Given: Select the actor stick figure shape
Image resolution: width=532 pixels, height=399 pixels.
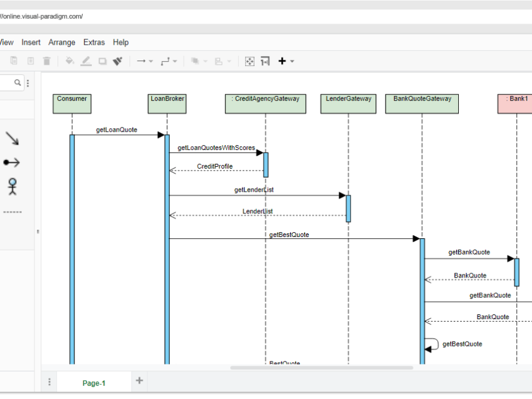Looking at the screenshot, I should click(x=13, y=187).
